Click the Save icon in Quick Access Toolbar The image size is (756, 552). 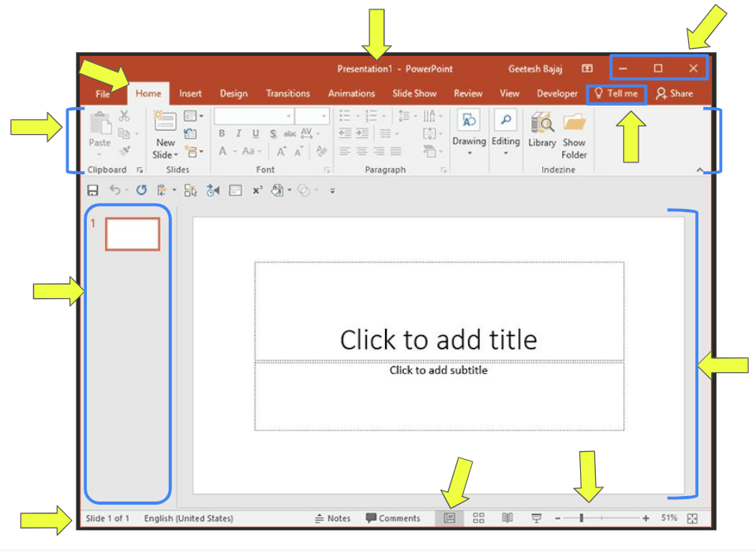[93, 190]
